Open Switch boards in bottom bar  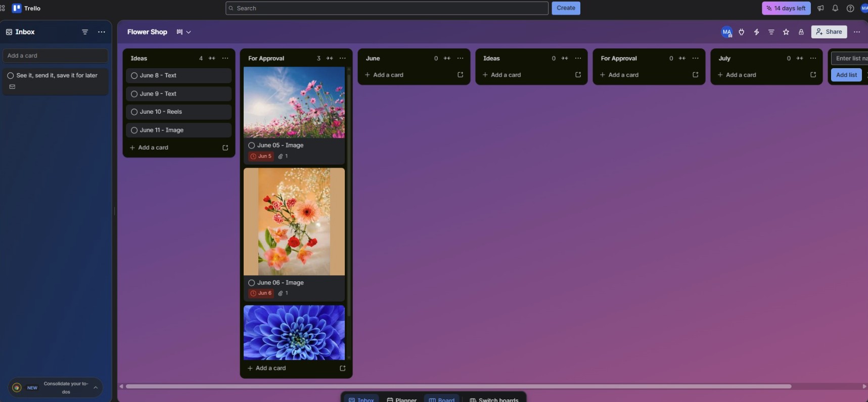pos(494,400)
